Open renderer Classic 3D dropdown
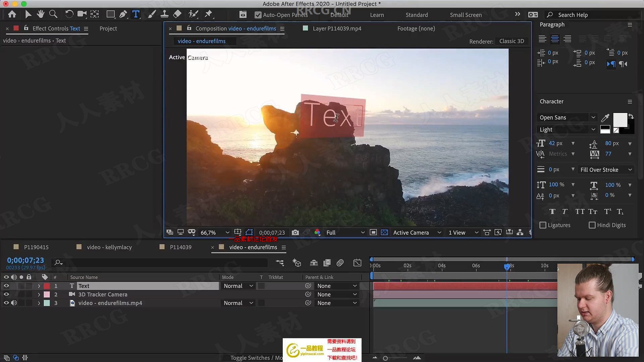 [511, 41]
